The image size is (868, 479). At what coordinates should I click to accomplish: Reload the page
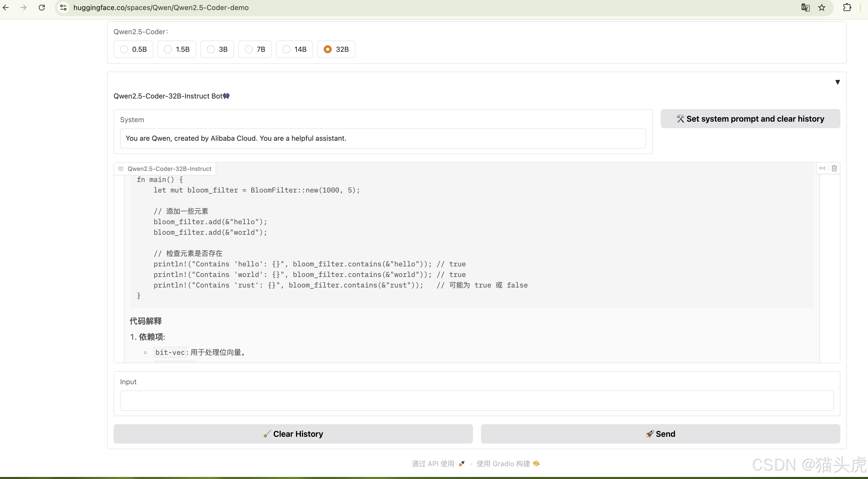(42, 8)
